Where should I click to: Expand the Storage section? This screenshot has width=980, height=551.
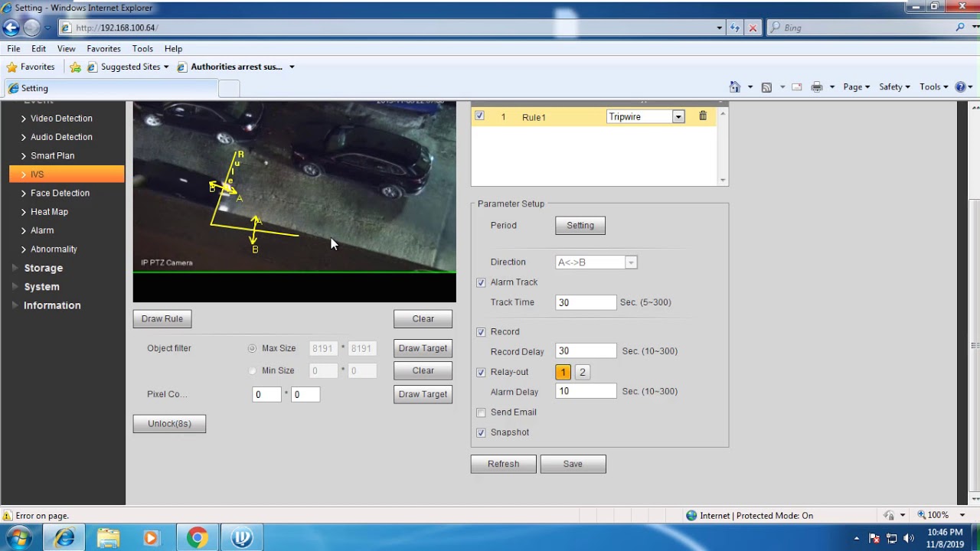coord(43,268)
